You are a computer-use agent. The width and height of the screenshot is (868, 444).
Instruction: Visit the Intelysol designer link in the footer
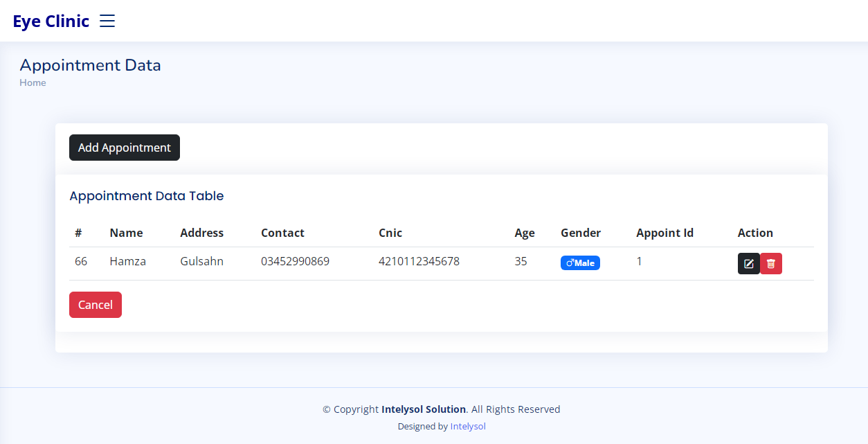[x=468, y=427]
